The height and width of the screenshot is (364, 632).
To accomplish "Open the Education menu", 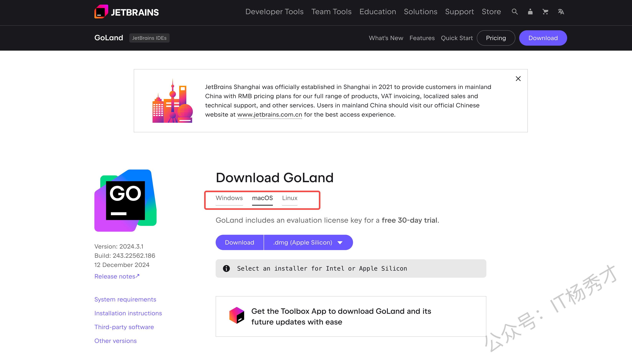I will [378, 12].
